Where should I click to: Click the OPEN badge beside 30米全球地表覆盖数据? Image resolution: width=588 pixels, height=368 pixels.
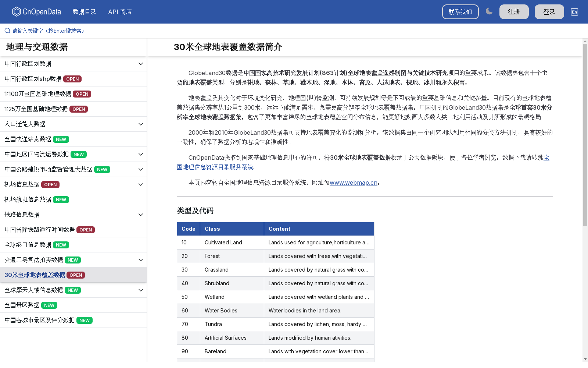[x=76, y=275]
